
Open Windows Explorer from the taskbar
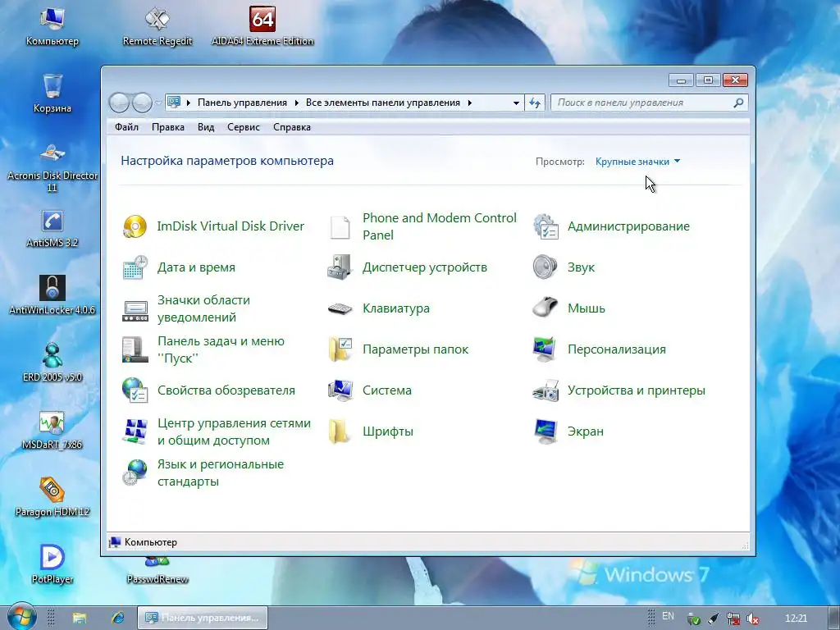[x=80, y=618]
